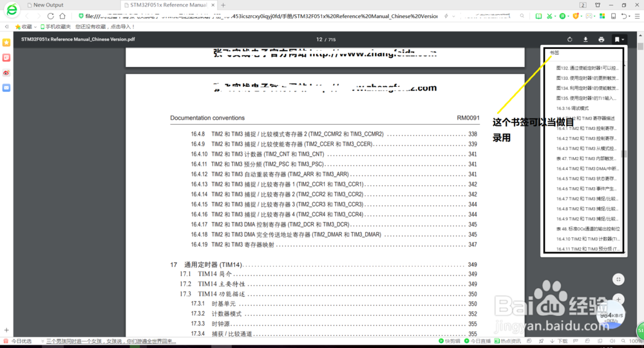Select bookmark 16.4.5 TIM2 和 TIM3 状态寄存
This screenshot has height=348, width=644.
tap(587, 179)
